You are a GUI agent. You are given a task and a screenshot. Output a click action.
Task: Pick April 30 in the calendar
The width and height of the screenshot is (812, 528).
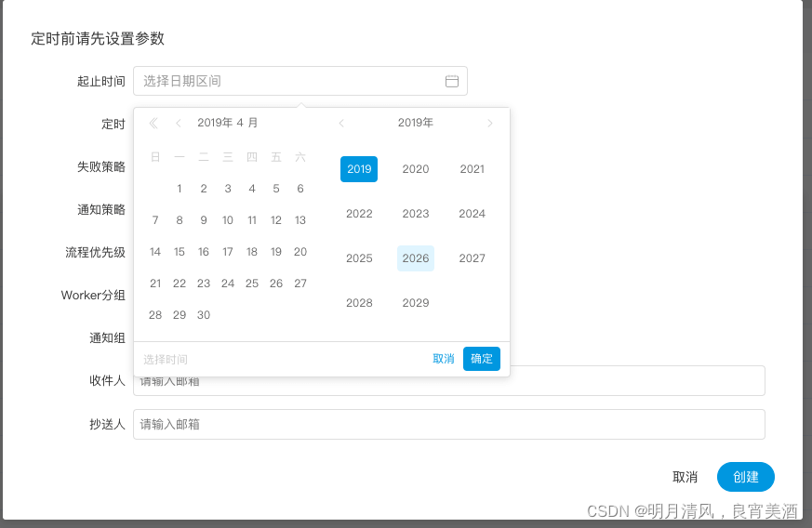(x=204, y=315)
